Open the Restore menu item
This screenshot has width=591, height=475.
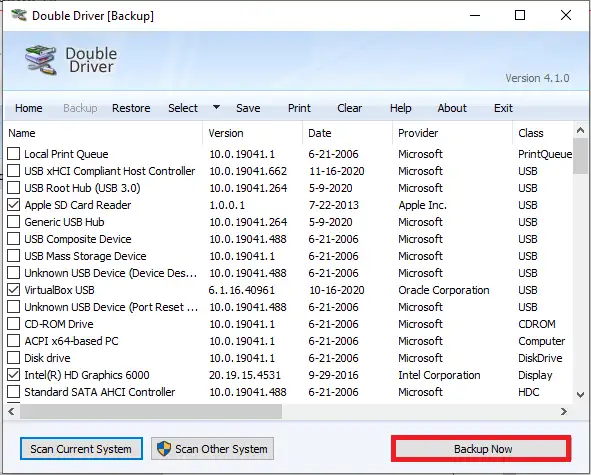[x=131, y=108]
